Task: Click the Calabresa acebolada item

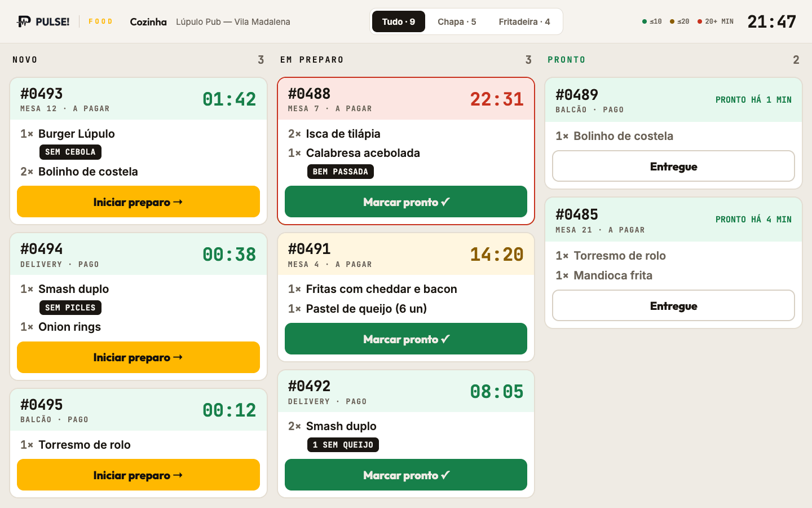Action: click(x=363, y=153)
